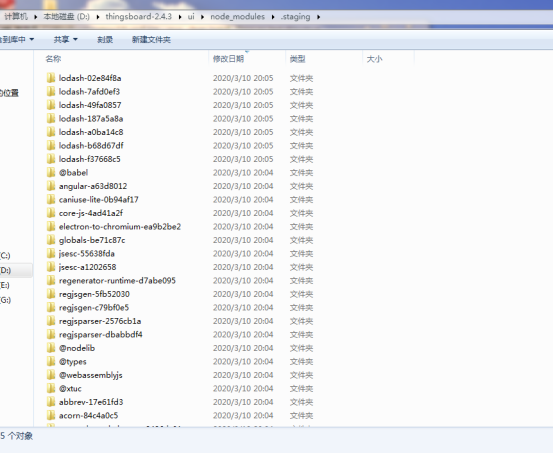Click the 新建文件夹 button
This screenshot has height=453, width=554.
coord(151,39)
